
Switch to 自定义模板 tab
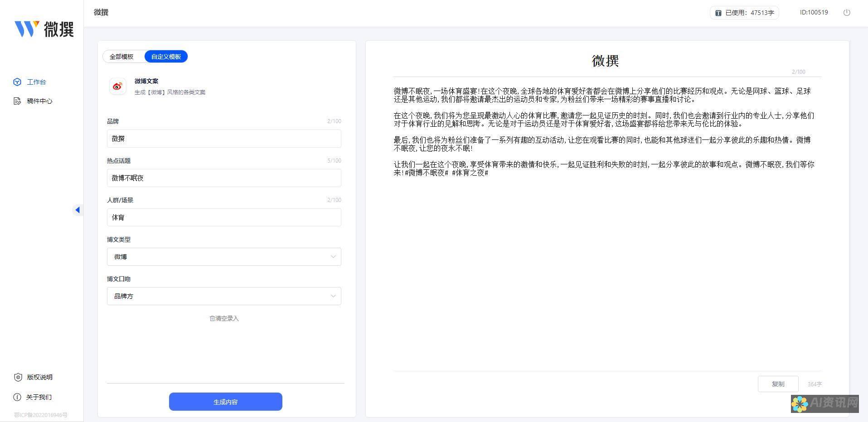pyautogui.click(x=166, y=57)
